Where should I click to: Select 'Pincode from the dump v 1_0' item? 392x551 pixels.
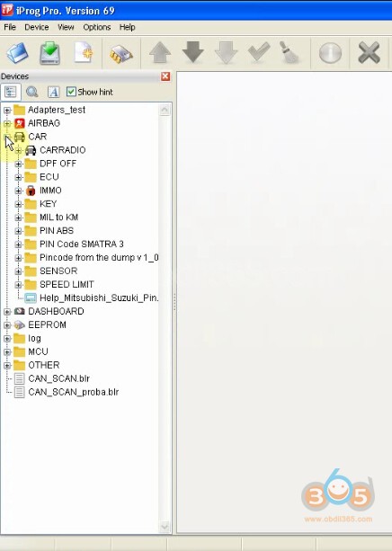[x=99, y=258]
